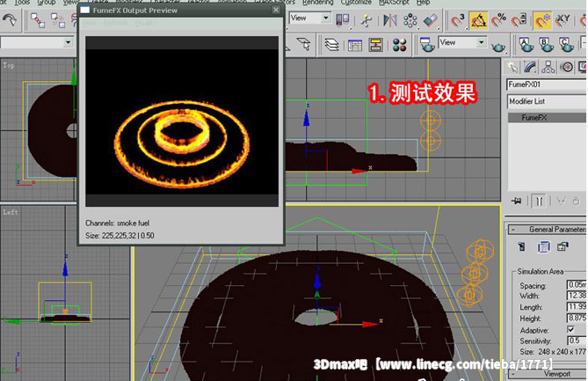Toggle the Spinner Snap button
The image size is (588, 381).
pos(519,20)
